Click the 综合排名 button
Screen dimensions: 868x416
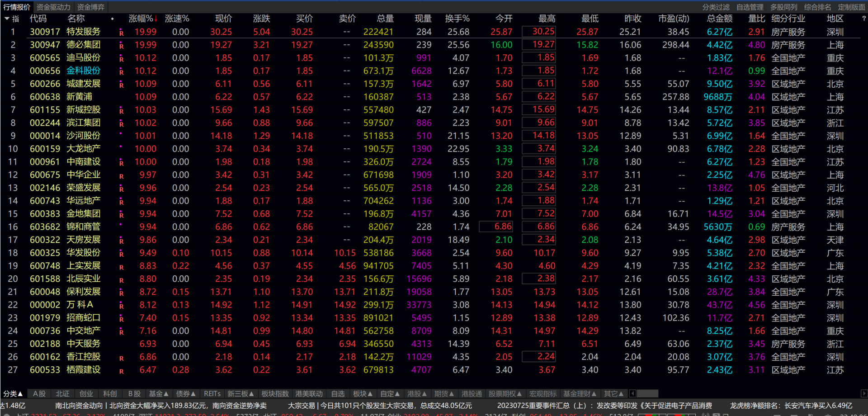coord(818,7)
